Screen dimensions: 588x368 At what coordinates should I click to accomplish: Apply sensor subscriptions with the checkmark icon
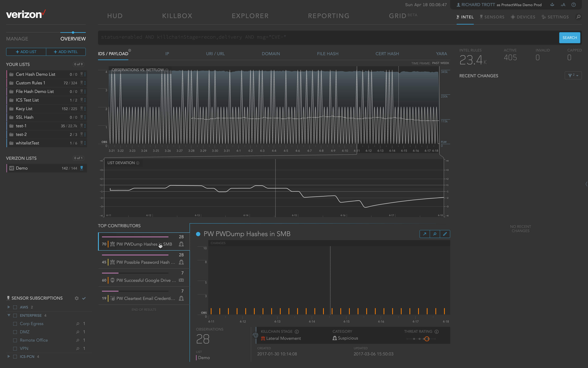84,298
